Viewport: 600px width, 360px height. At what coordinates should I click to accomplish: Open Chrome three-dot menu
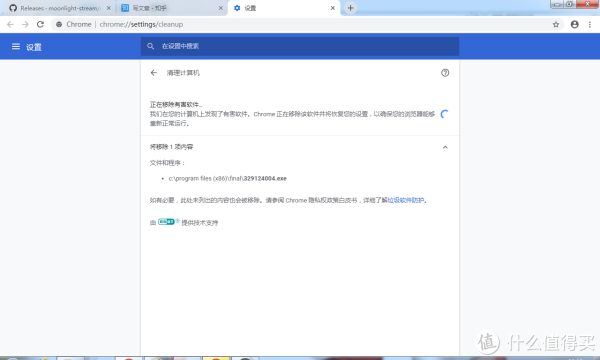click(590, 24)
